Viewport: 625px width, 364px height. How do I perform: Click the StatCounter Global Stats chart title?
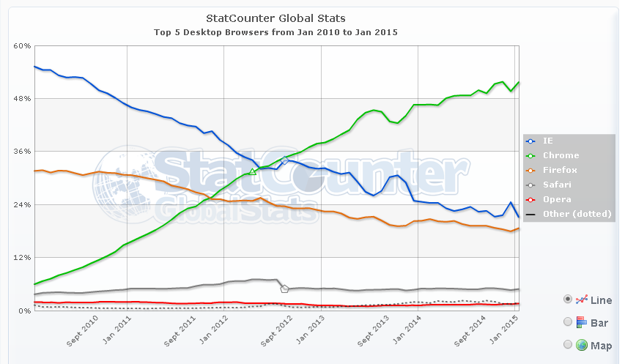tap(277, 18)
